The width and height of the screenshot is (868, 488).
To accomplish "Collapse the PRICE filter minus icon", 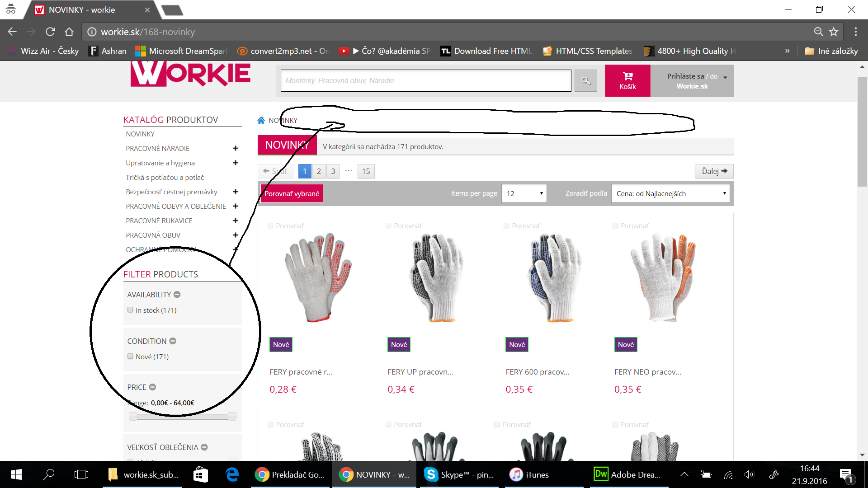I will pos(152,387).
